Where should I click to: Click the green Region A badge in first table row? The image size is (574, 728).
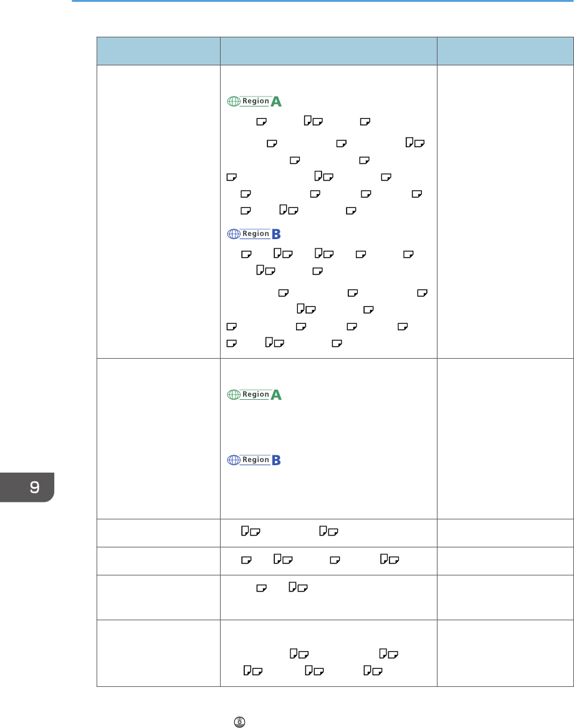[254, 102]
